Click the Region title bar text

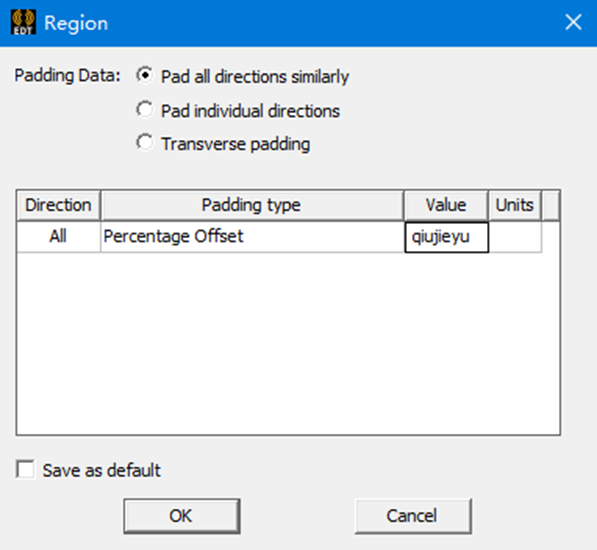click(76, 23)
